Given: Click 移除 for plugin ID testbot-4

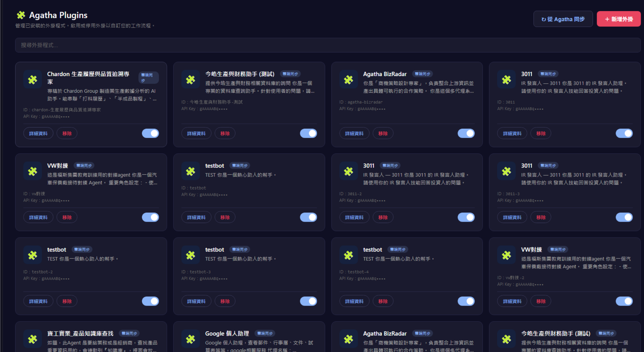Looking at the screenshot, I should point(383,301).
